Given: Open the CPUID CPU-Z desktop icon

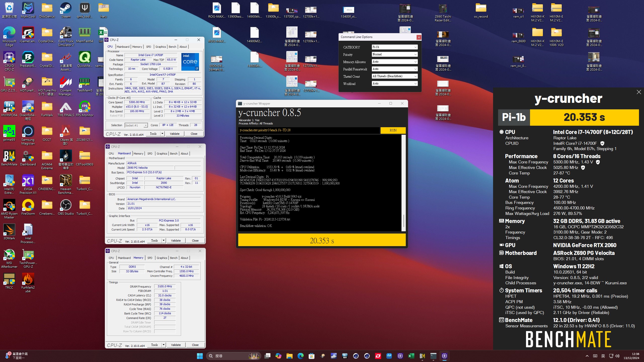Looking at the screenshot, I should pyautogui.click(x=9, y=61).
